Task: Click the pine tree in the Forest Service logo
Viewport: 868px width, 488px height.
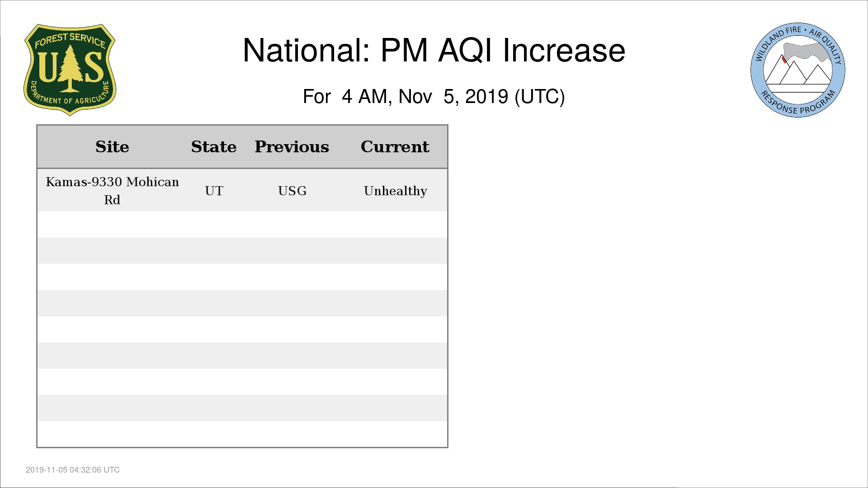Action: [x=70, y=69]
